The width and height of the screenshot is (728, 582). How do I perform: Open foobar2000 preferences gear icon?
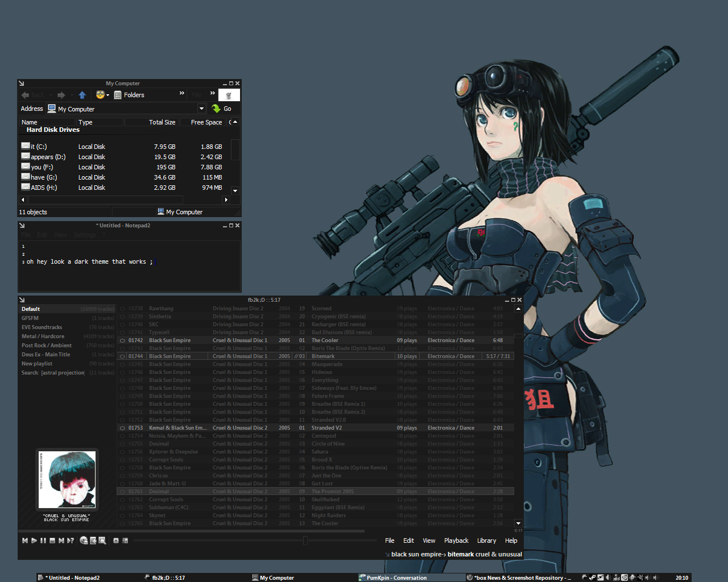click(x=116, y=541)
